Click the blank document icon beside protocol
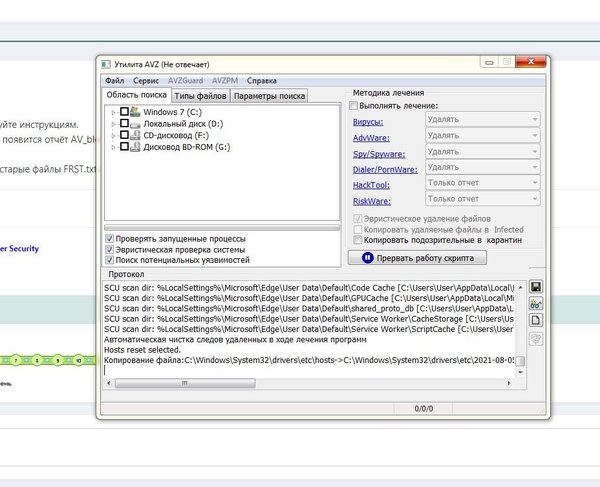This screenshot has width=600, height=487. [x=535, y=320]
